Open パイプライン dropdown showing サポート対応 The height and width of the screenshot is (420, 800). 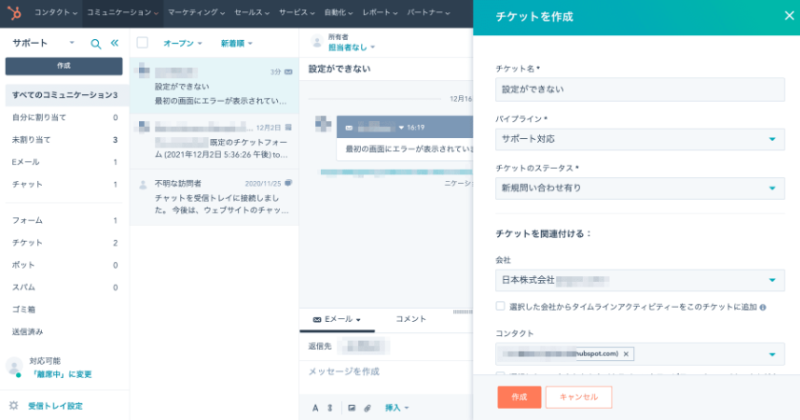640,139
